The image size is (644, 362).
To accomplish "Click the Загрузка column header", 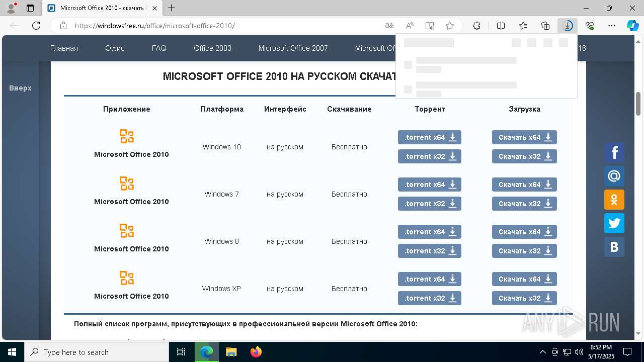I will [524, 109].
